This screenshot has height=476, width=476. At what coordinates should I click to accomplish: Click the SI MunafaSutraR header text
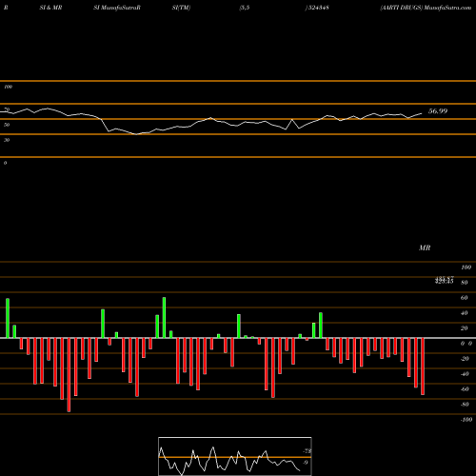point(117,8)
